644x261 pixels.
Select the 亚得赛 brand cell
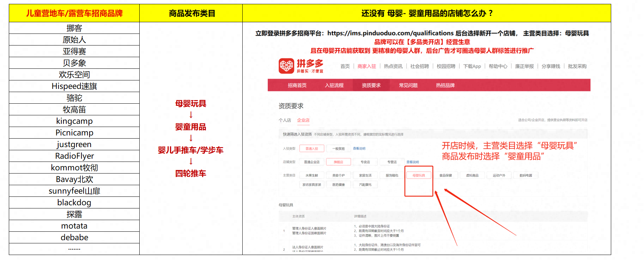(x=74, y=51)
